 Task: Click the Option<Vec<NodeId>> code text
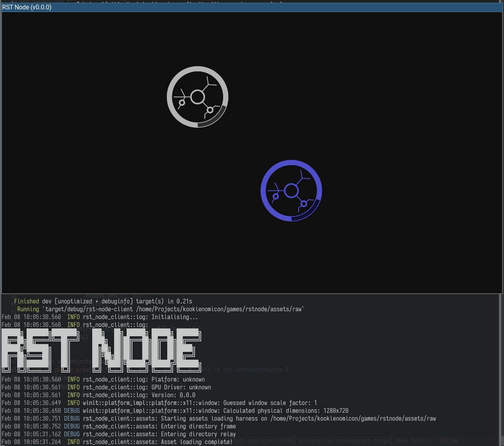tap(252, 369)
